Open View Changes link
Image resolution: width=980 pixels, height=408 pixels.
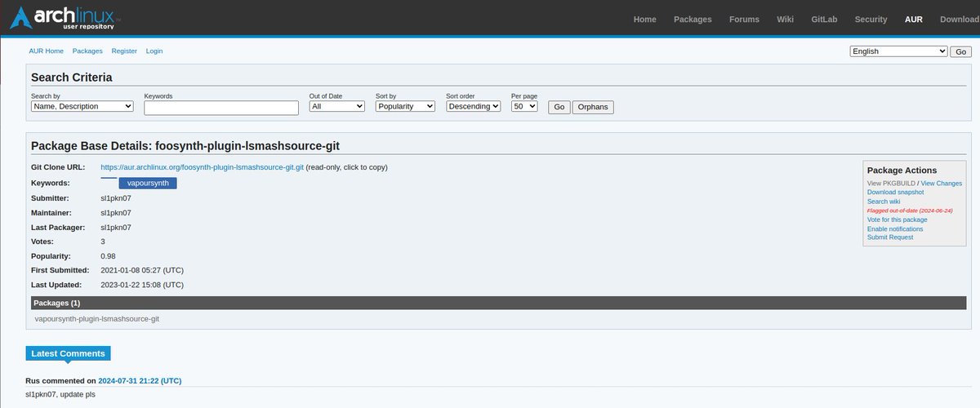click(x=942, y=184)
